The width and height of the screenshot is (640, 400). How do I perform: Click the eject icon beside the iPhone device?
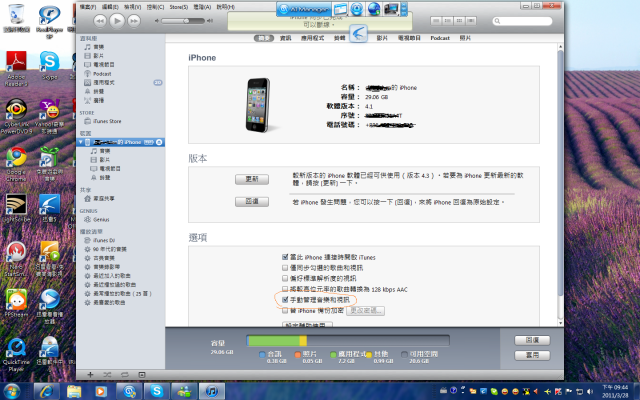click(x=159, y=142)
